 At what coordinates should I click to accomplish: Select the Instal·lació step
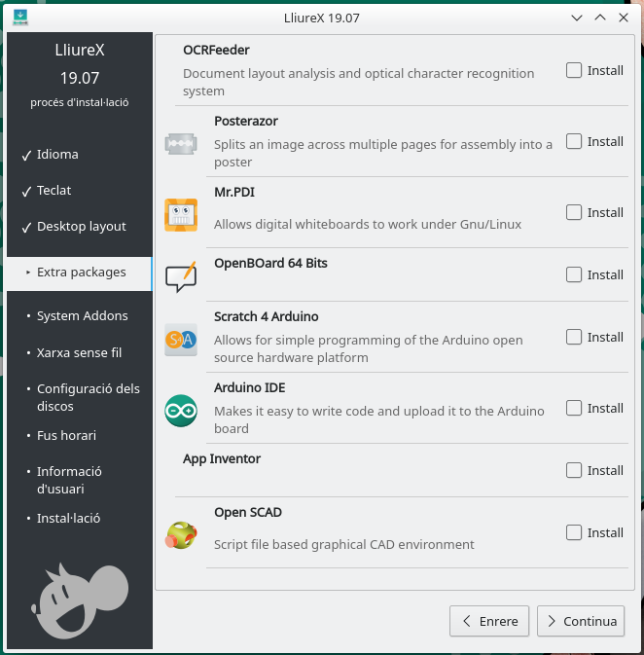pos(68,518)
